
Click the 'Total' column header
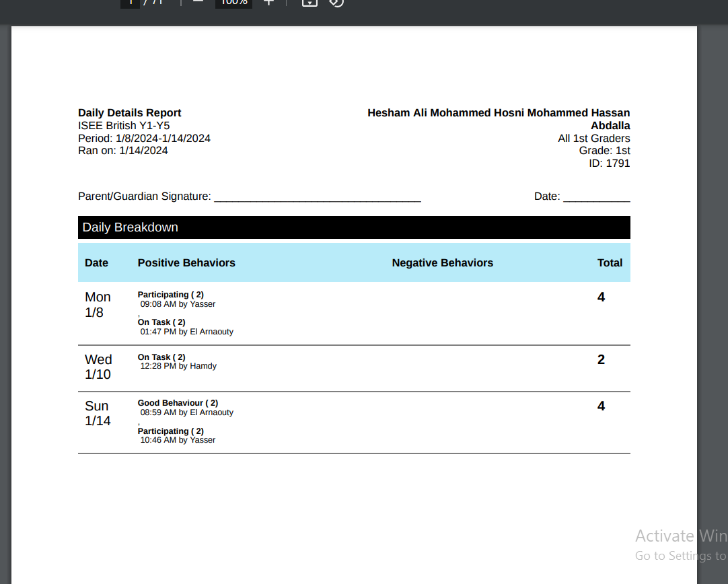coord(610,263)
